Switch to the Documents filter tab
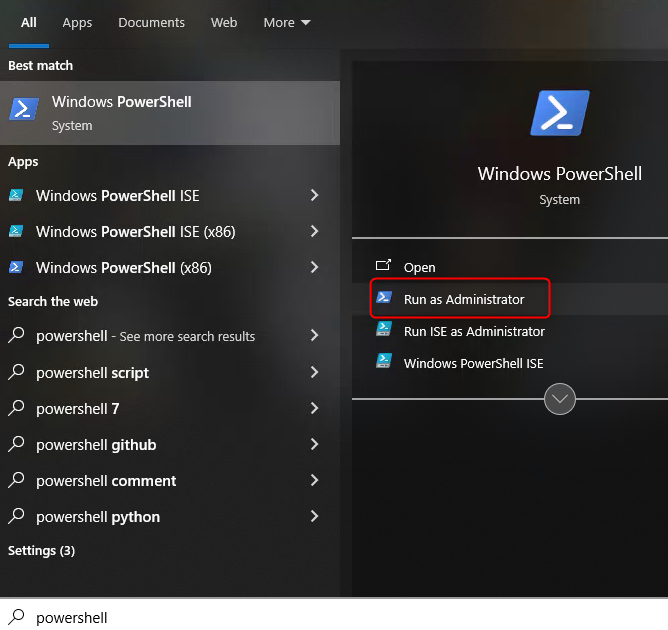The width and height of the screenshot is (668, 630). (151, 23)
